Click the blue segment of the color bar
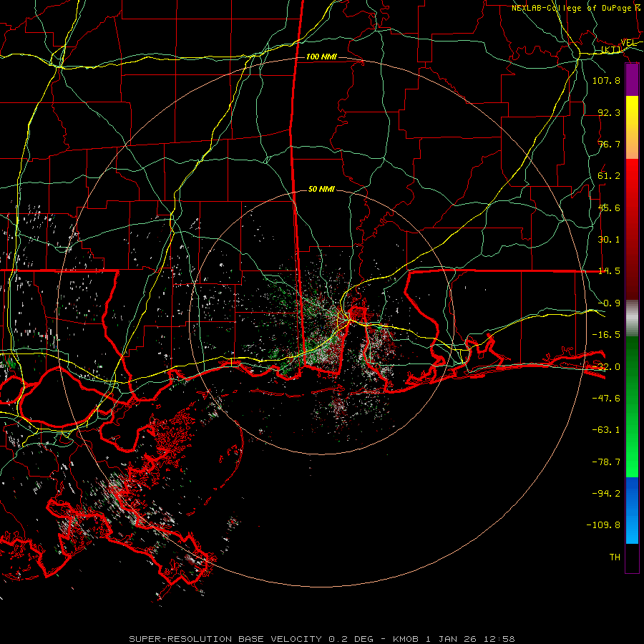644x644 pixels. 632,510
